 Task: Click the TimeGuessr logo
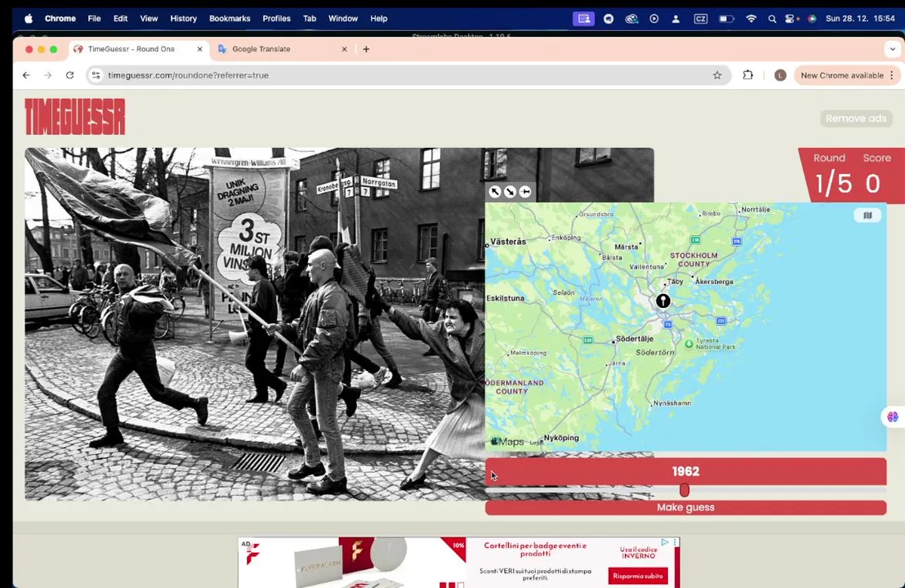click(75, 117)
